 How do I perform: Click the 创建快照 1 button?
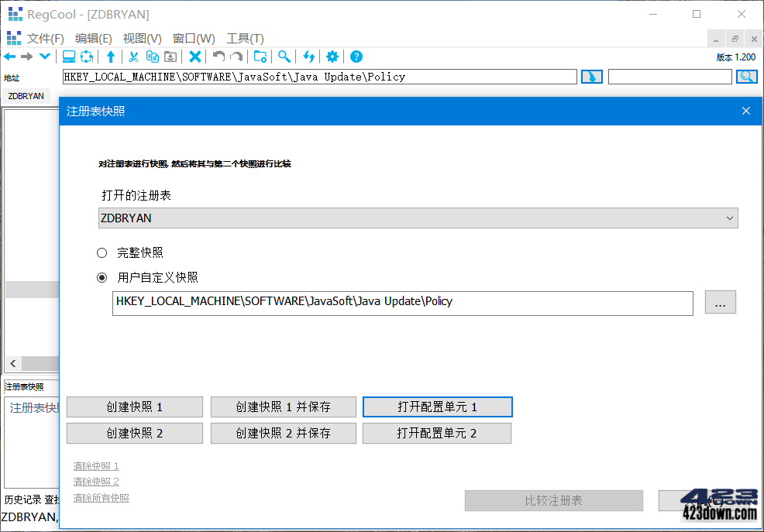pos(134,407)
